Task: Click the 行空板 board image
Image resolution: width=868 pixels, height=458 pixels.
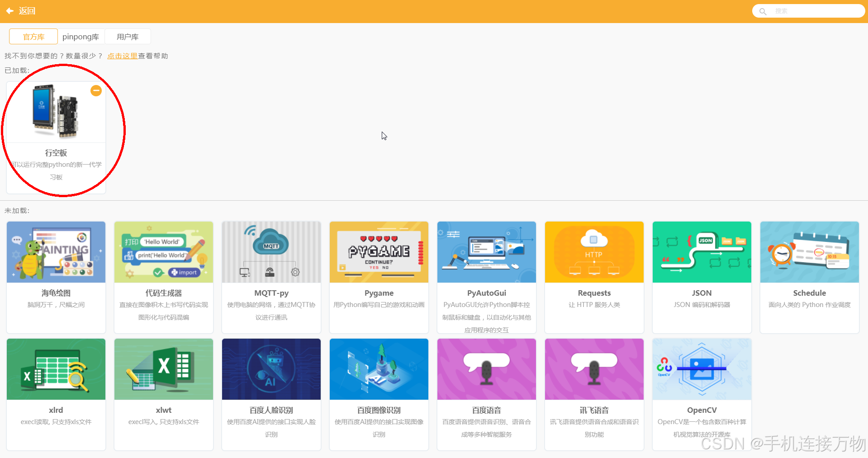Action: 56,112
